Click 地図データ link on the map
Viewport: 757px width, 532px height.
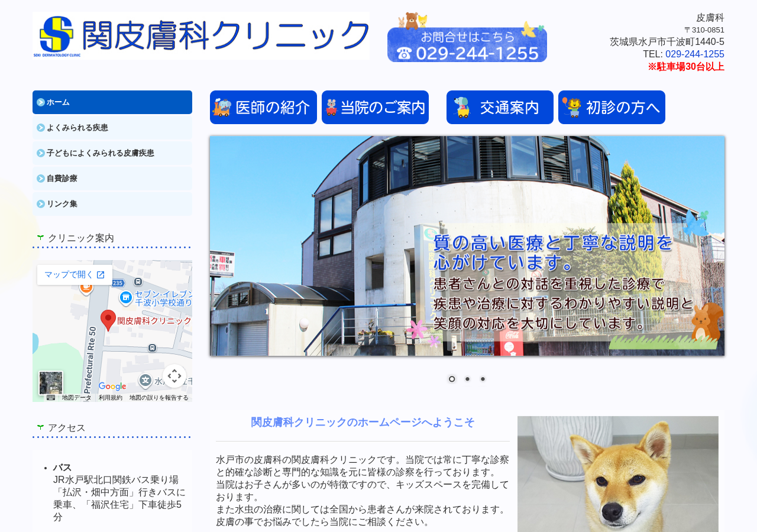pyautogui.click(x=77, y=398)
